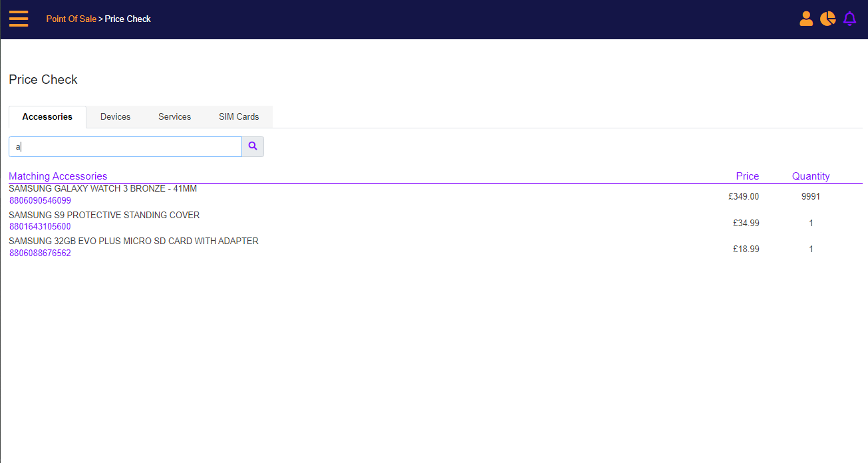Select Samsung 32GB EVO Plus Micro SD name
868x463 pixels.
(134, 241)
